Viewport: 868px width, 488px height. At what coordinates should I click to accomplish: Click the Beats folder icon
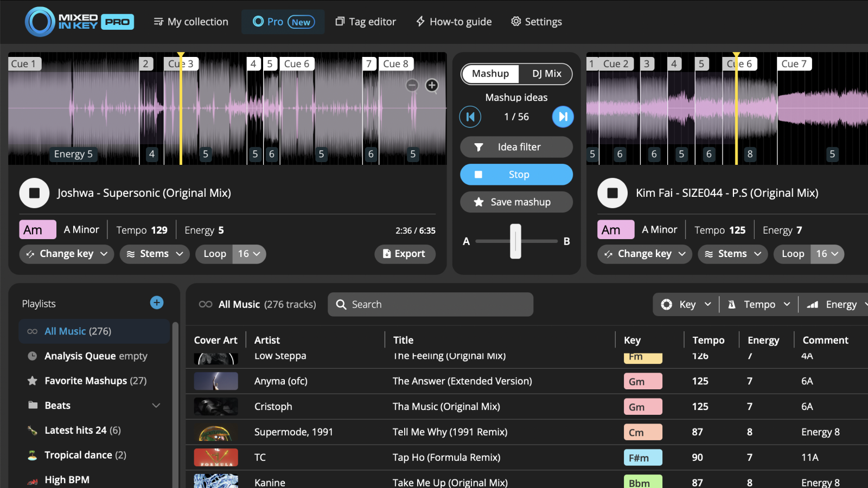[x=33, y=406]
